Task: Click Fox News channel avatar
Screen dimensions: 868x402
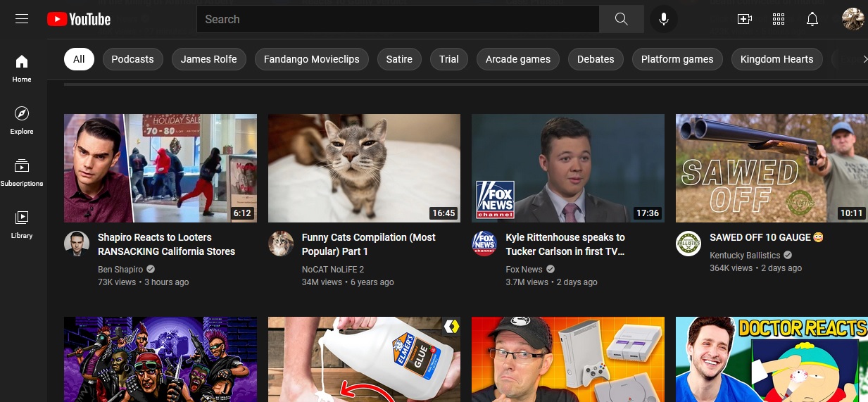Action: coord(484,244)
